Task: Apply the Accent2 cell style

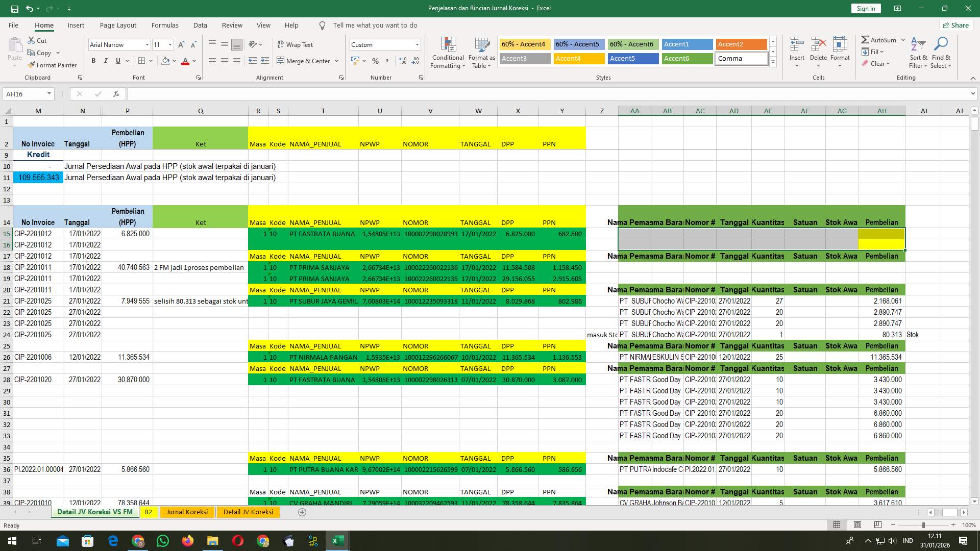Action: point(741,44)
